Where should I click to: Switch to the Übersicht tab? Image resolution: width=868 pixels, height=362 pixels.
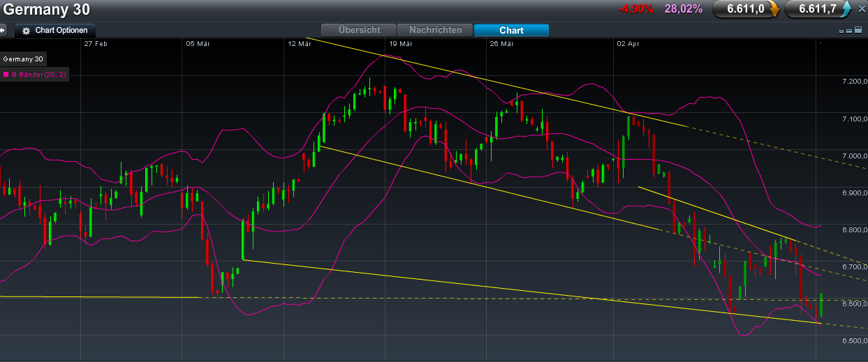click(x=358, y=30)
